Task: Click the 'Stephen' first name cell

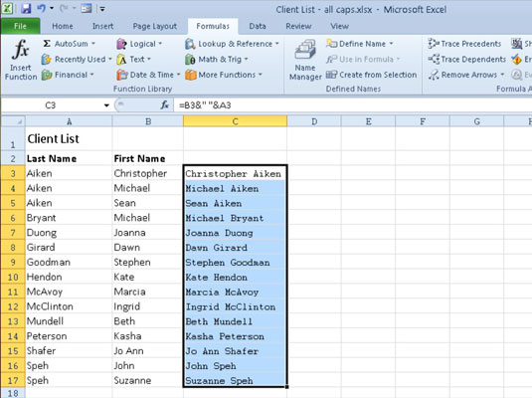Action: pyautogui.click(x=148, y=263)
